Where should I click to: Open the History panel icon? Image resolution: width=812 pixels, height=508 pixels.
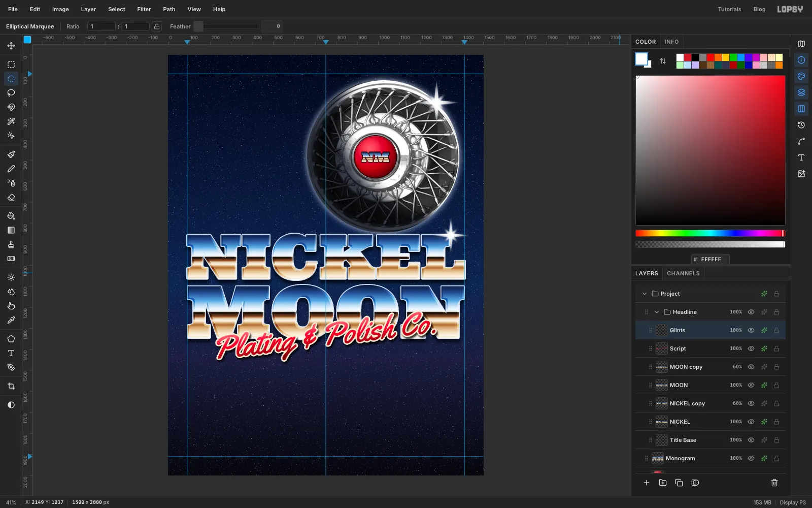801,125
